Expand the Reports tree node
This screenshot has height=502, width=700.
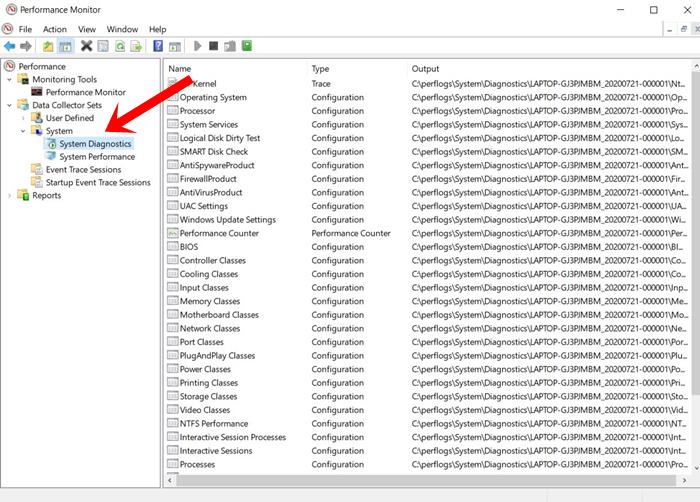9,196
